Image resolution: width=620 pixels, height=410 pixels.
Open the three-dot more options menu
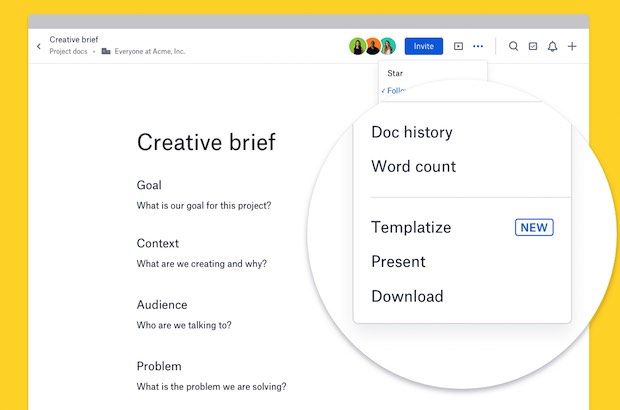478,46
